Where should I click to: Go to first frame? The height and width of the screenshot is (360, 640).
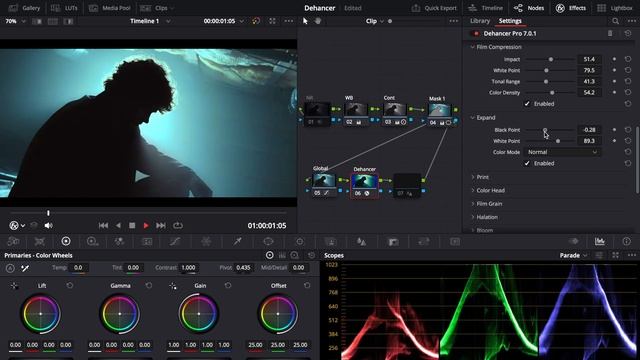(103, 225)
